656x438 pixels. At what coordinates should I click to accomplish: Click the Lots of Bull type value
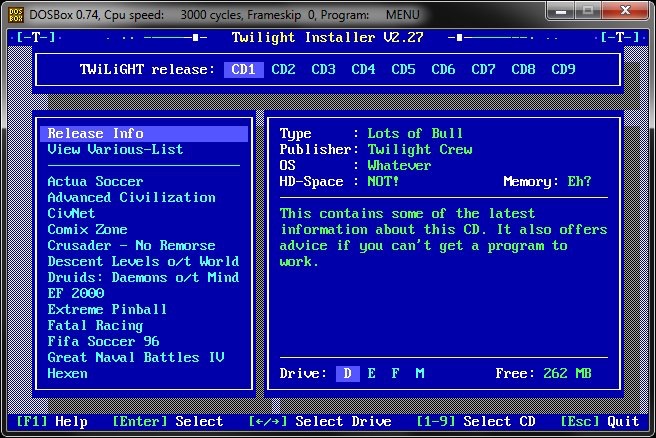(x=415, y=133)
